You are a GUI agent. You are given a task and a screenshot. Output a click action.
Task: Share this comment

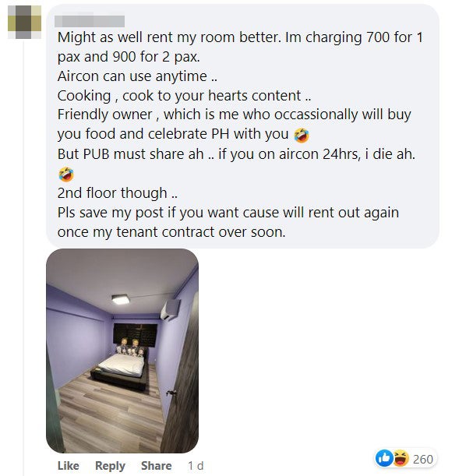coord(157,465)
